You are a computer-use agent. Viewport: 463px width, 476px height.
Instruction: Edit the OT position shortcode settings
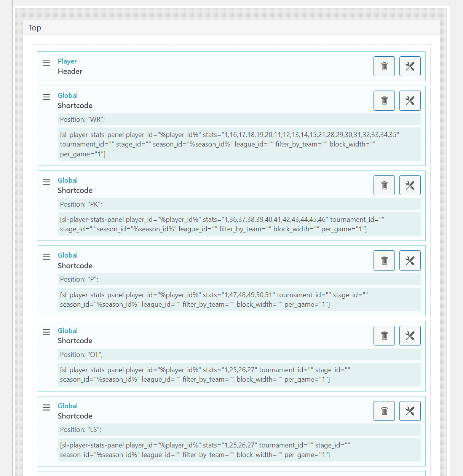tap(410, 336)
